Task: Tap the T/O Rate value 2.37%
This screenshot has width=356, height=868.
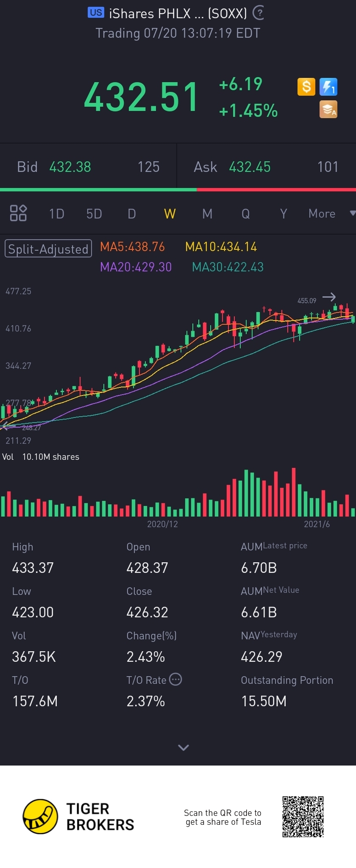Action: (x=145, y=701)
